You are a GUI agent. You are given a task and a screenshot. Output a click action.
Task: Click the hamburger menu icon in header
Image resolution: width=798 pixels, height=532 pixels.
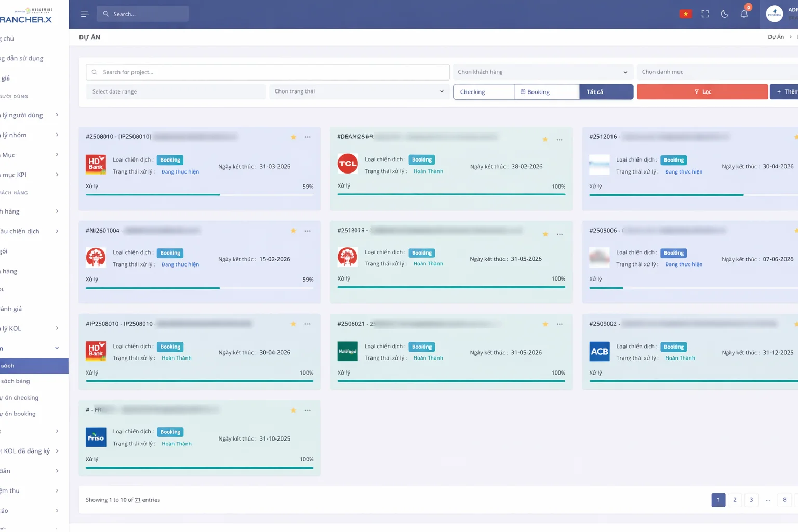85,14
